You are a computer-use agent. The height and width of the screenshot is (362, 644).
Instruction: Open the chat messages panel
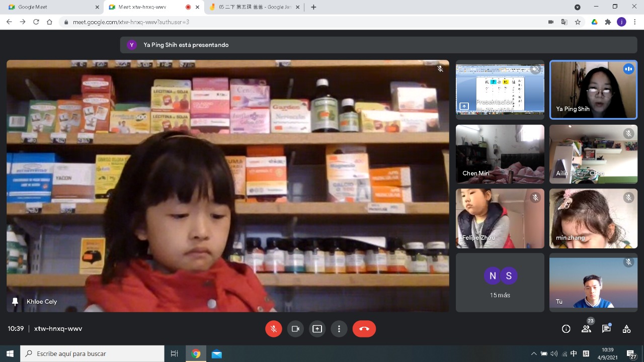[606, 329]
